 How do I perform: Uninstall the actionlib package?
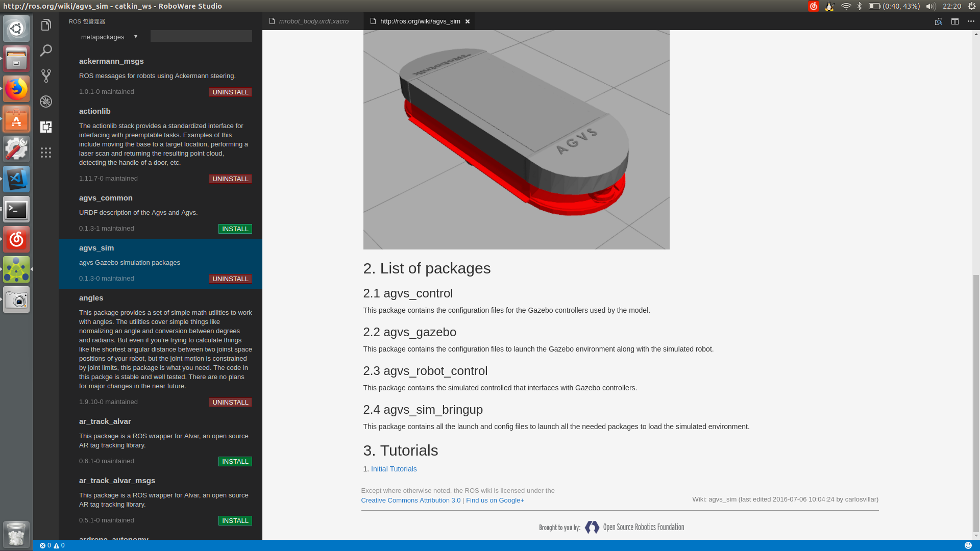tap(230, 179)
